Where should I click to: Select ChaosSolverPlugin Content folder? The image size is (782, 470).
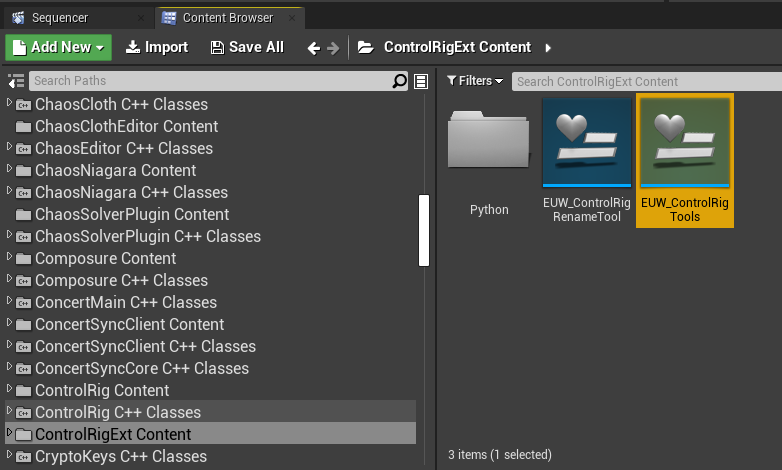[210, 214]
